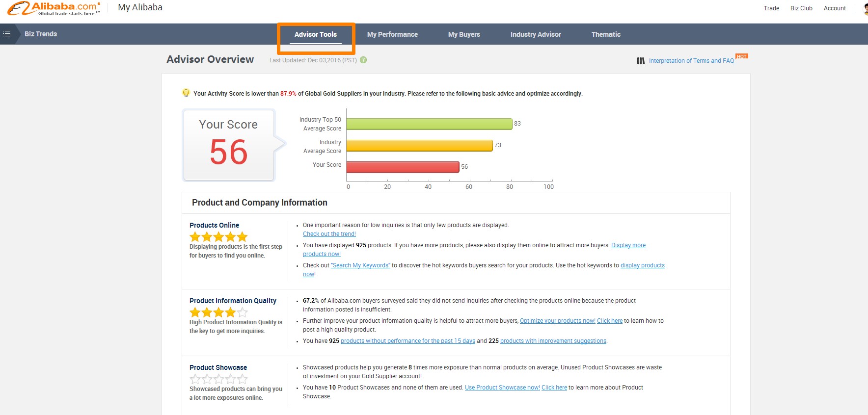Image resolution: width=868 pixels, height=415 pixels.
Task: Open 'products with improvement suggestions' link
Action: (x=553, y=341)
